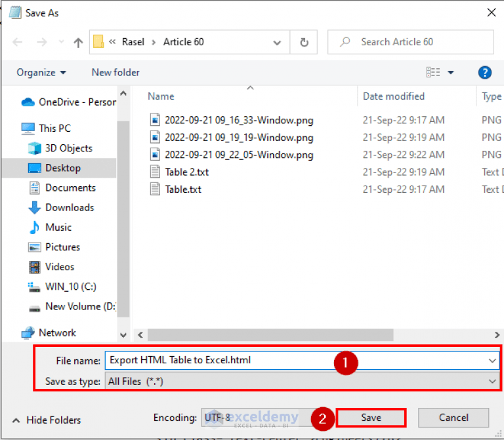Click the Save button
The height and width of the screenshot is (440, 504).
[371, 418]
